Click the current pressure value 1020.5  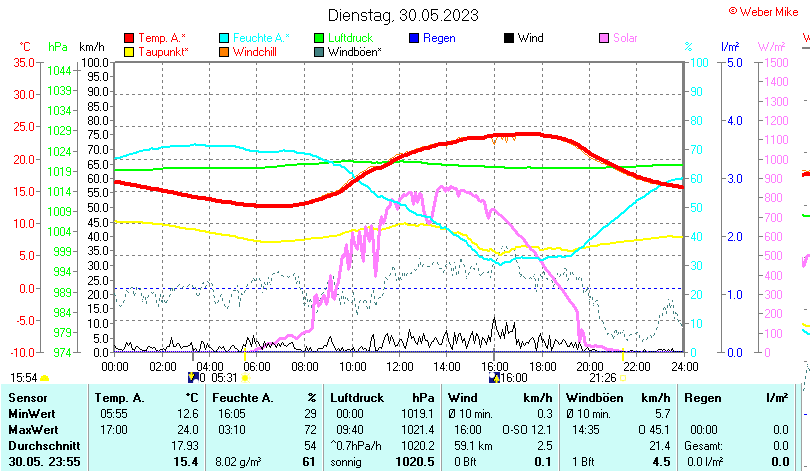coord(415,462)
